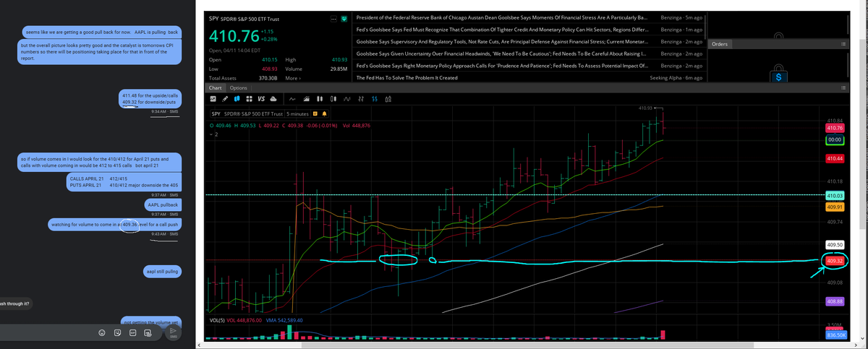
Task: Switch to mountain area chart type
Action: [306, 99]
